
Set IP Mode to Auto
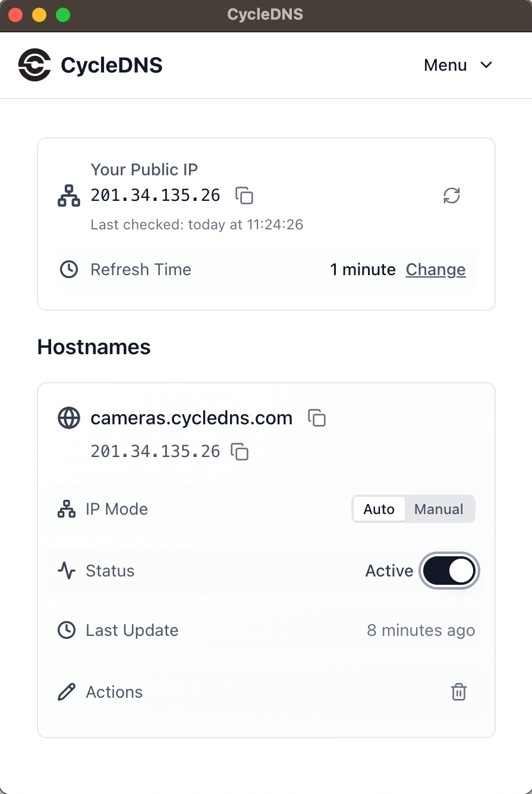379,509
